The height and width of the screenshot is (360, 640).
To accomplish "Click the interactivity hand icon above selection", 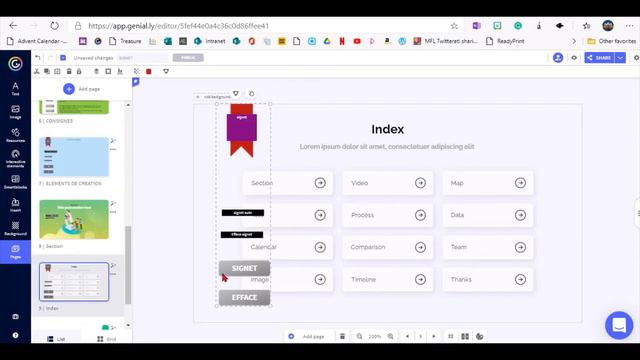I will [x=251, y=93].
